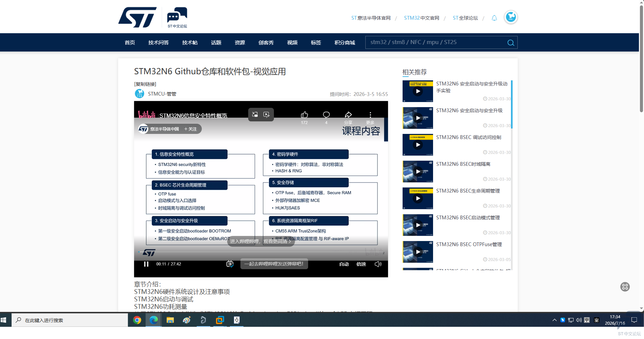Show hidden tray icons chevron
Image resolution: width=644 pixels, height=339 pixels.
click(554, 320)
